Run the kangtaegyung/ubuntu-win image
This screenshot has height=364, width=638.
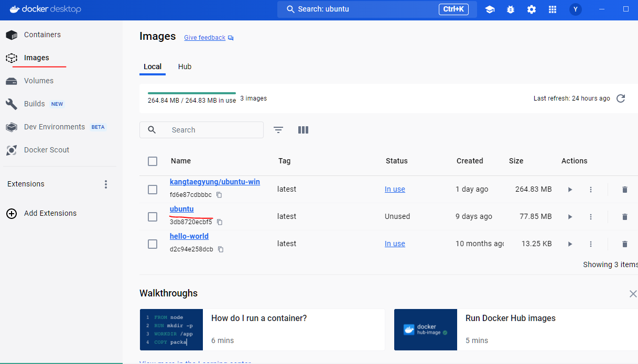pyautogui.click(x=570, y=190)
